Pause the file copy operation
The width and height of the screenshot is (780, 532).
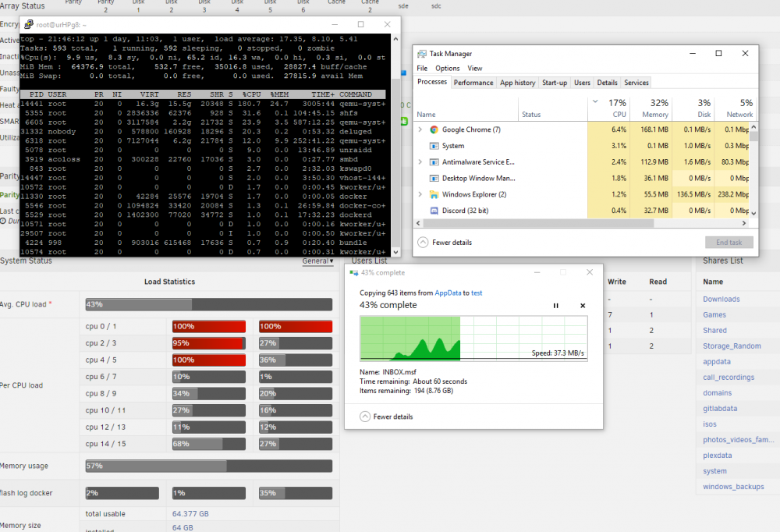(x=555, y=306)
